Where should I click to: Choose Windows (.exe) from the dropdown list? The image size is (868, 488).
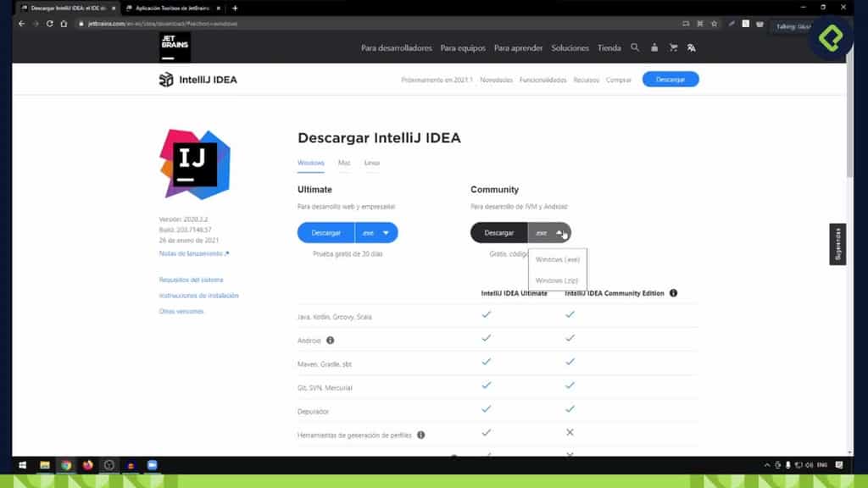click(x=558, y=259)
